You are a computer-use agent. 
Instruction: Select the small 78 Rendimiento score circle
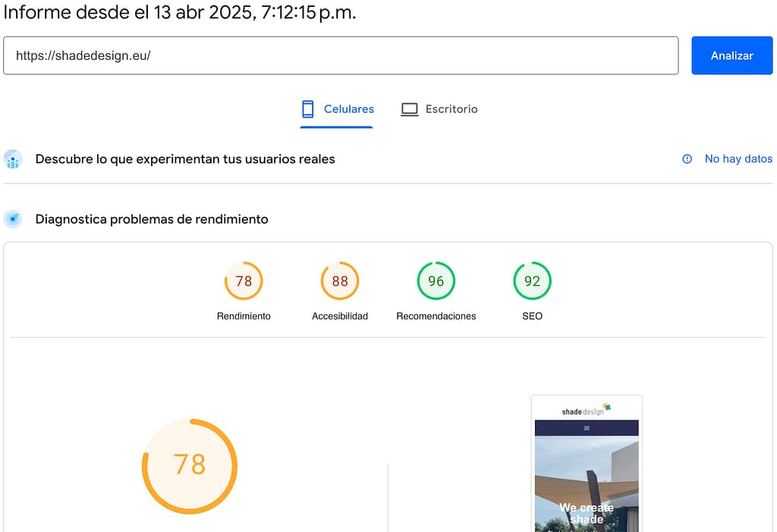244,282
